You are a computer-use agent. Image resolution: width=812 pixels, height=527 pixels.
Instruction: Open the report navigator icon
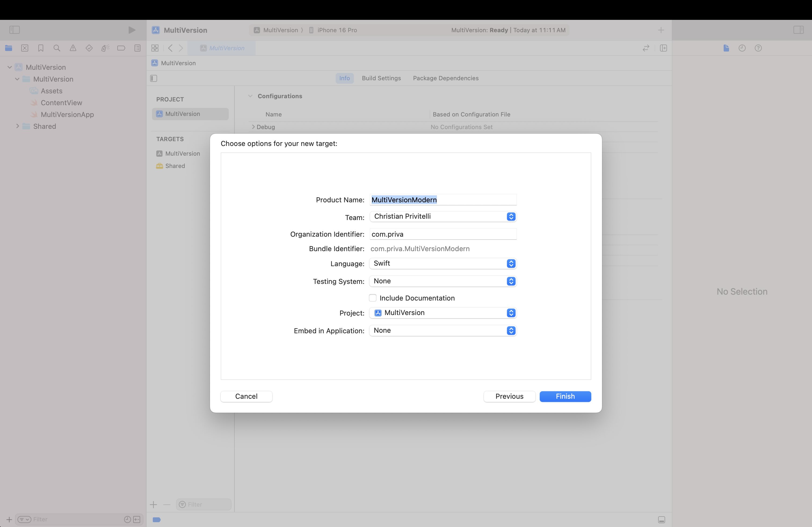(x=137, y=48)
